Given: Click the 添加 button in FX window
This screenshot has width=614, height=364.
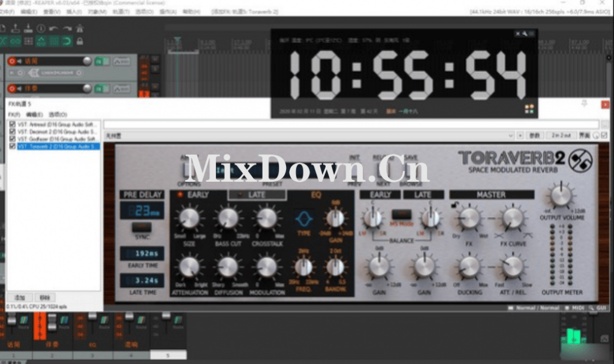Looking at the screenshot, I should coord(20,297).
